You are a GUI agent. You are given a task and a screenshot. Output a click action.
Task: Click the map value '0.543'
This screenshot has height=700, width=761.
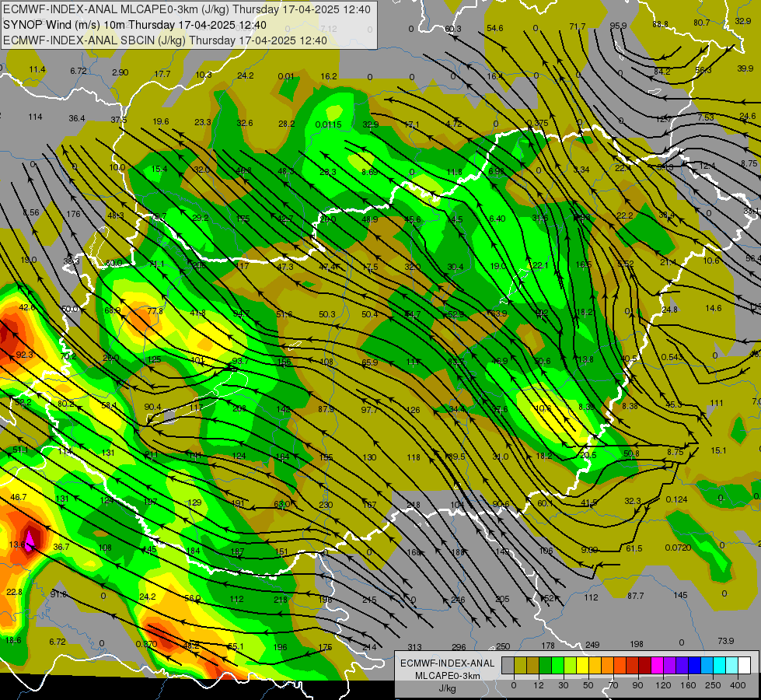click(672, 357)
